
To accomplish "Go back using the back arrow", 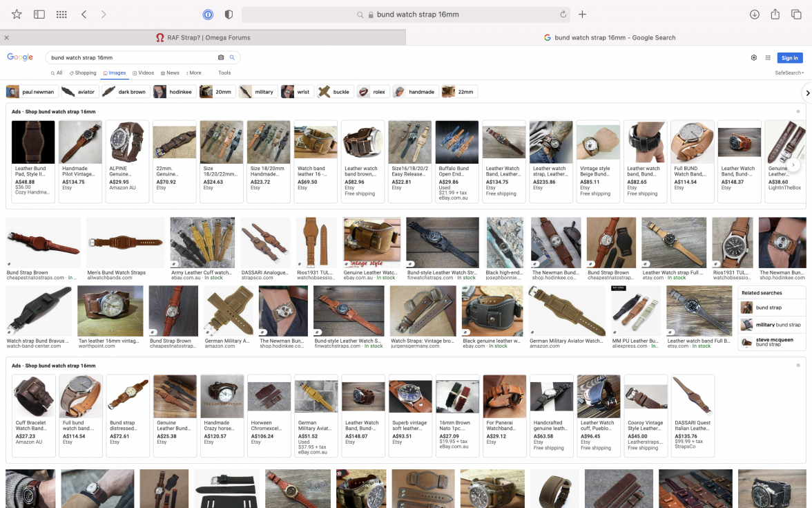I will 84,15.
